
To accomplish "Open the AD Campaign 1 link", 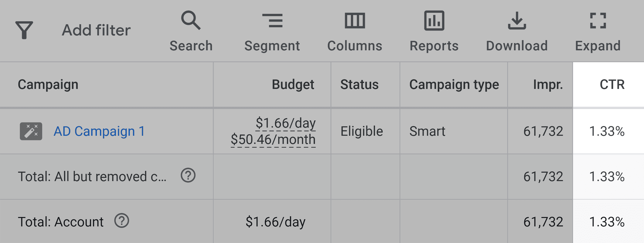I will coord(100,131).
